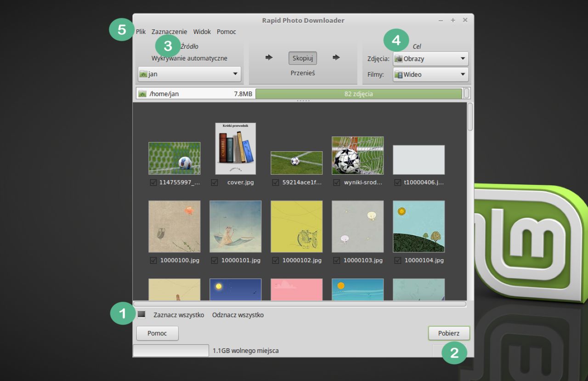Uncheck the 10000102.jpg checkbox

276,260
